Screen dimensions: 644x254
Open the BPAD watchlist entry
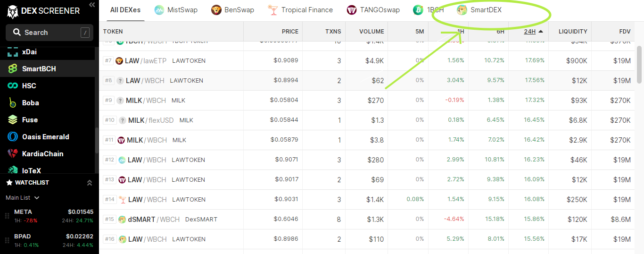click(50, 240)
